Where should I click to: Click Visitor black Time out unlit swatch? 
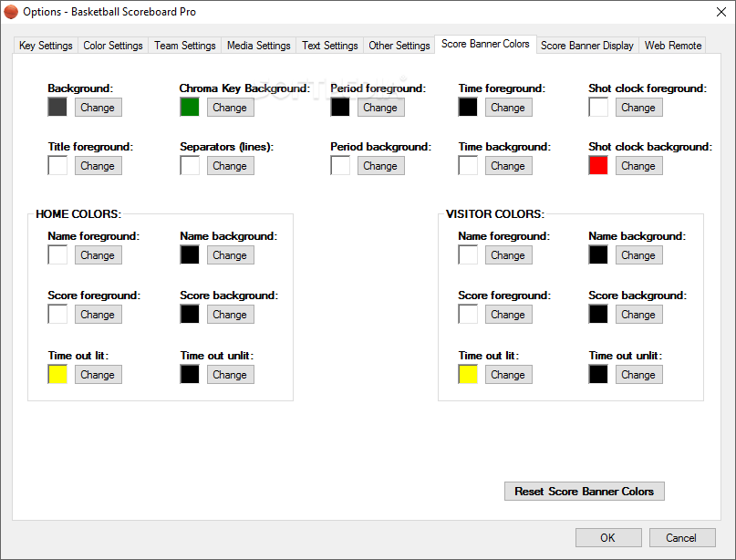[x=598, y=374]
